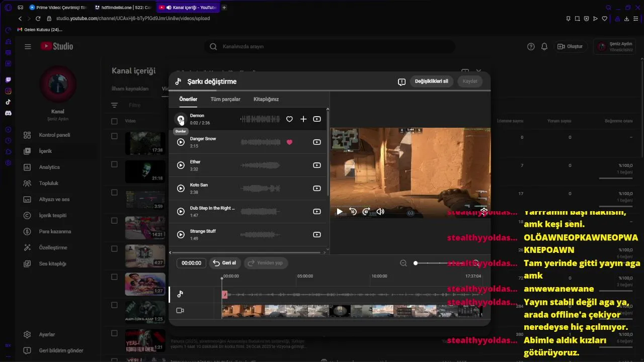Tick the select-all Video header checkbox

click(114, 121)
